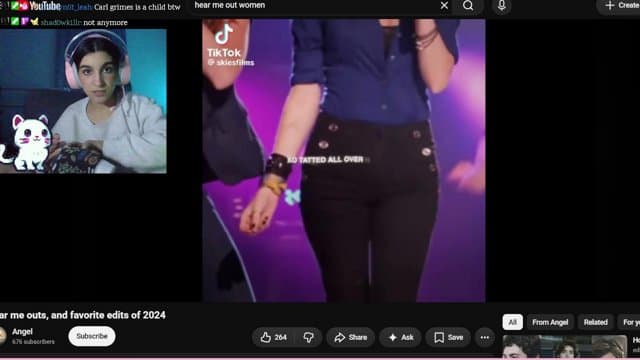
Task: Select the From Angel filter chip
Action: pyautogui.click(x=550, y=322)
